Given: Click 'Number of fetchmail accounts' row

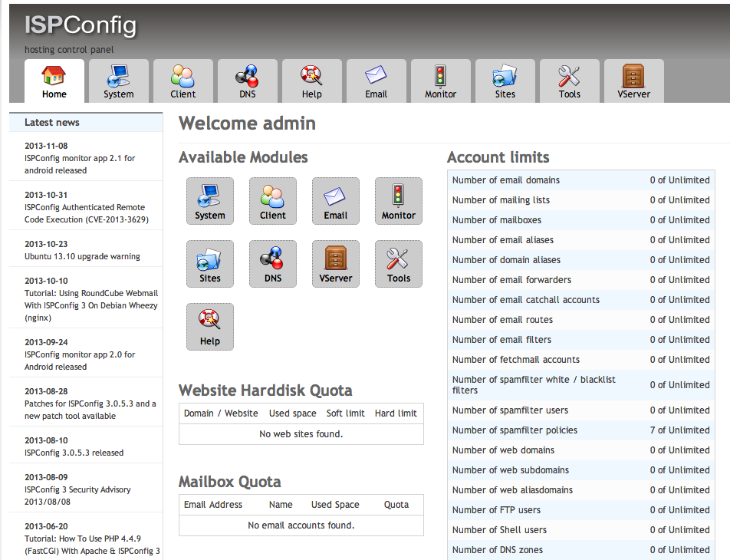Looking at the screenshot, I should coord(581,360).
